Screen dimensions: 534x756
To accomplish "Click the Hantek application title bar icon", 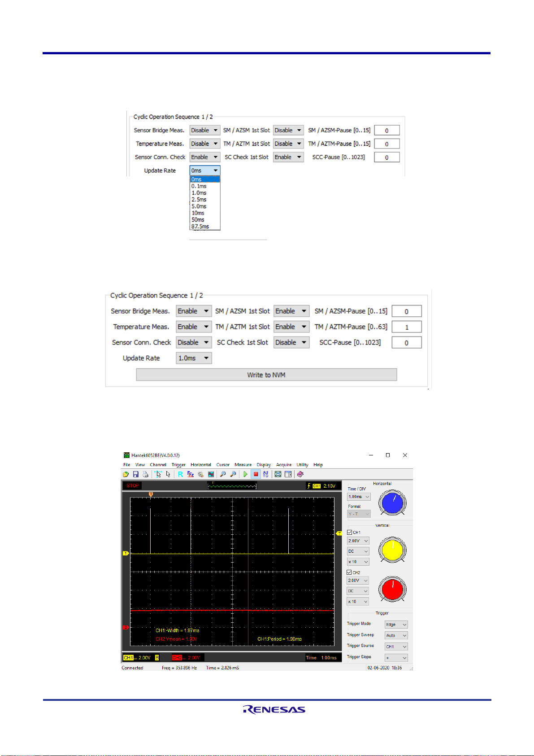I will coord(126,455).
